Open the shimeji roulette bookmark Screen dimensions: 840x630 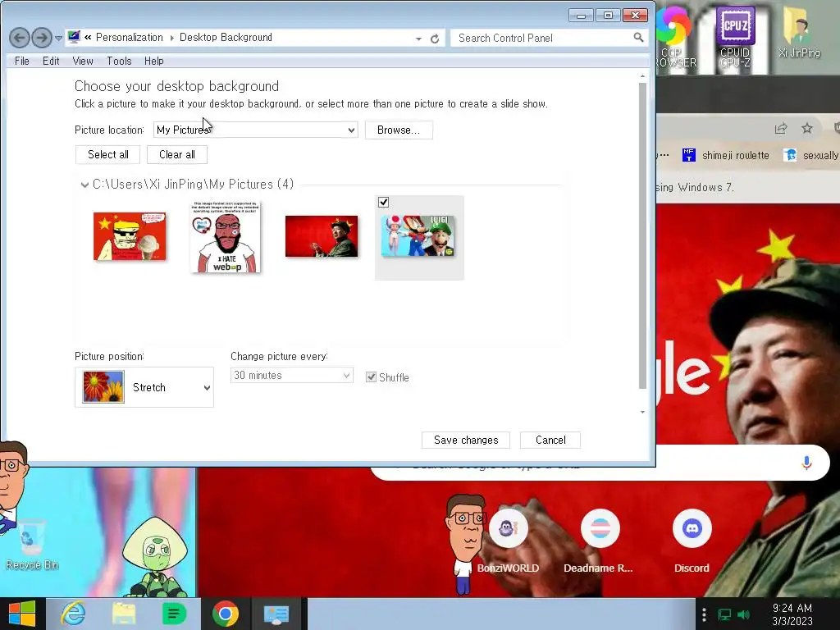click(725, 155)
